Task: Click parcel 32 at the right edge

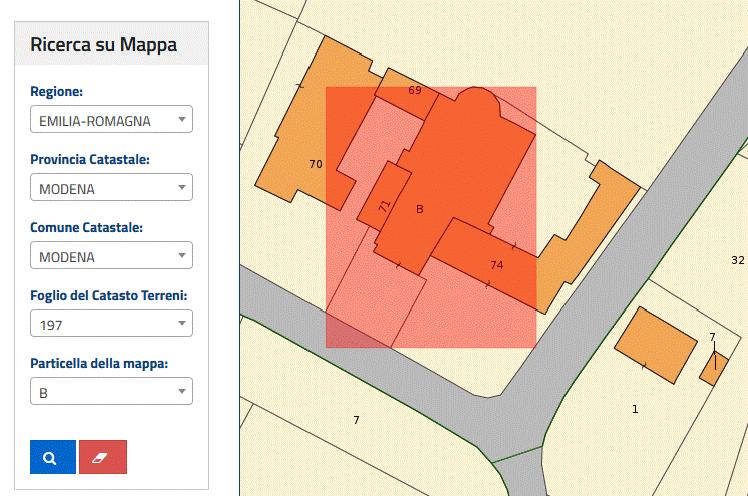Action: coord(737,260)
